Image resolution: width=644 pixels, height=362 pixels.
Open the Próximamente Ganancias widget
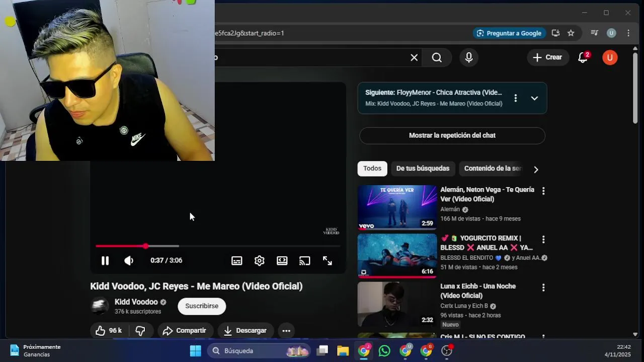35,351
